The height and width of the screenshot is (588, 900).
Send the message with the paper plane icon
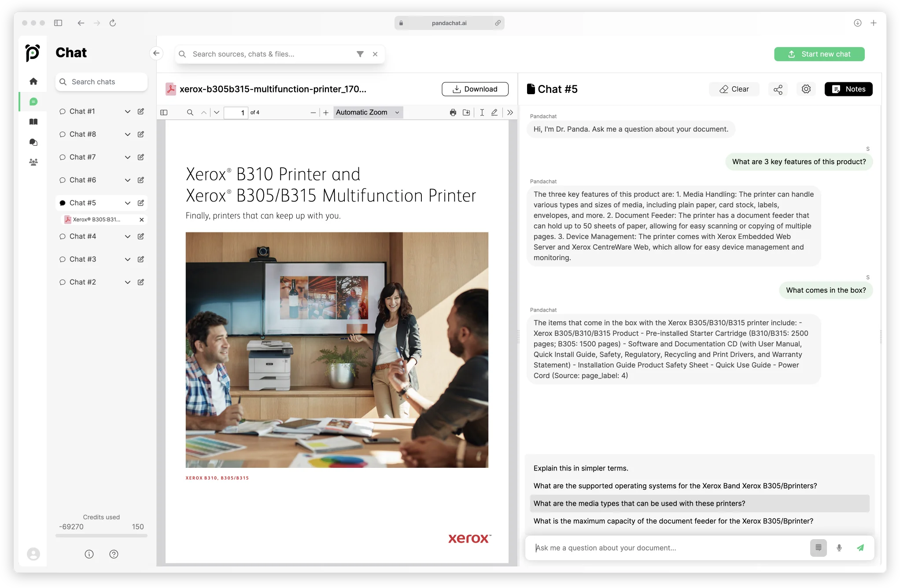[860, 548]
